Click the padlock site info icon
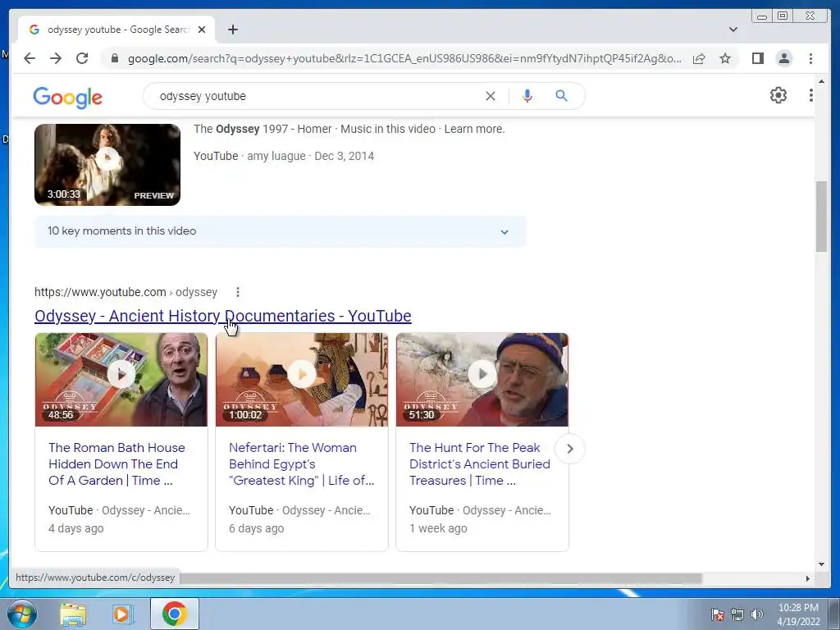840x630 pixels. (x=114, y=58)
